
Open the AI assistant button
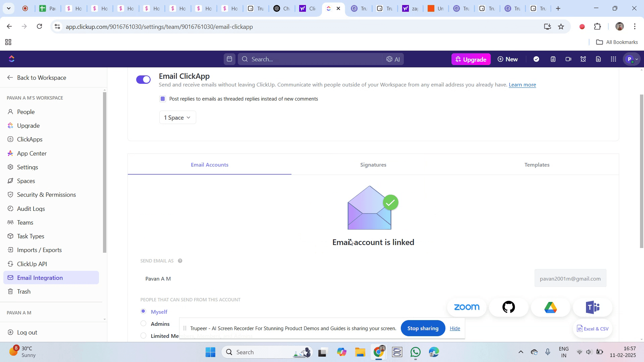tap(393, 59)
